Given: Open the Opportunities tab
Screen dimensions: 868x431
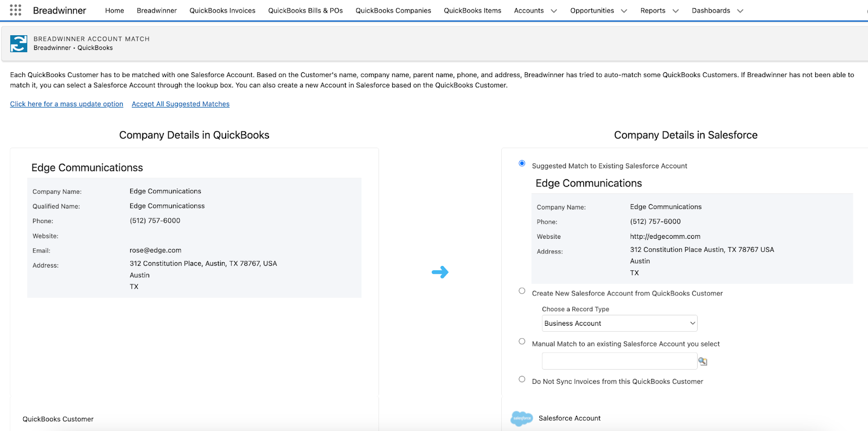Looking at the screenshot, I should pyautogui.click(x=592, y=10).
